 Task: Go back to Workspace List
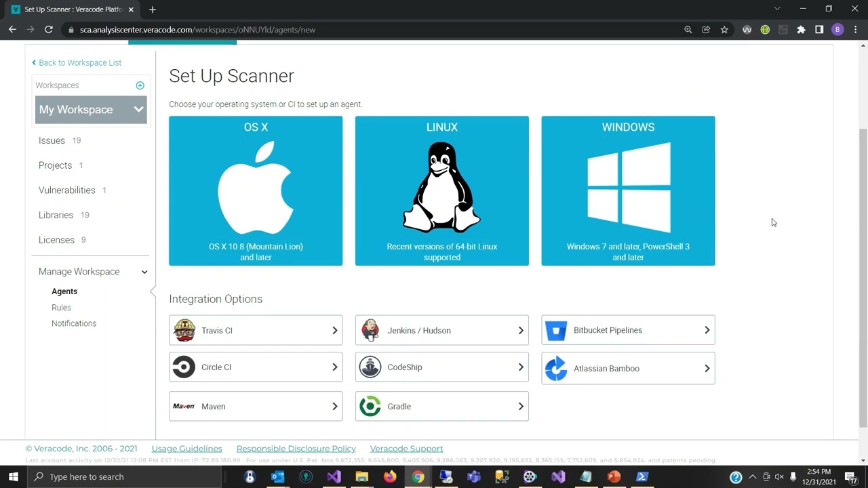(x=77, y=62)
